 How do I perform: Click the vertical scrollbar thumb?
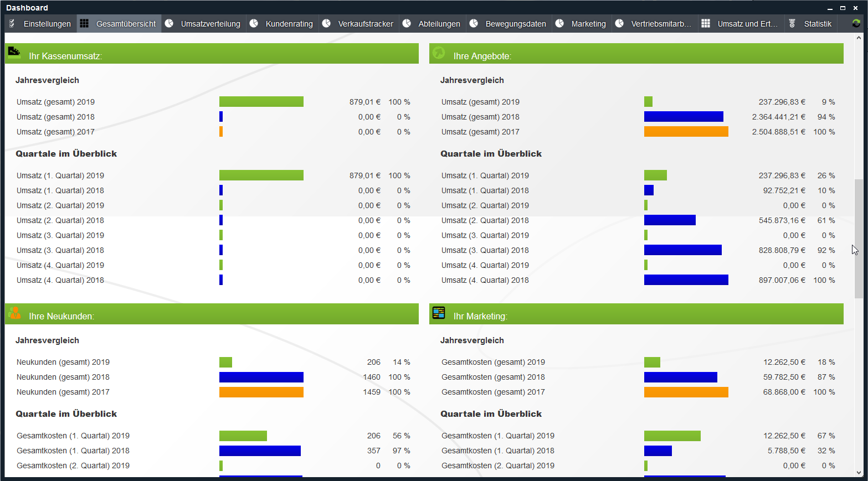[x=859, y=239]
